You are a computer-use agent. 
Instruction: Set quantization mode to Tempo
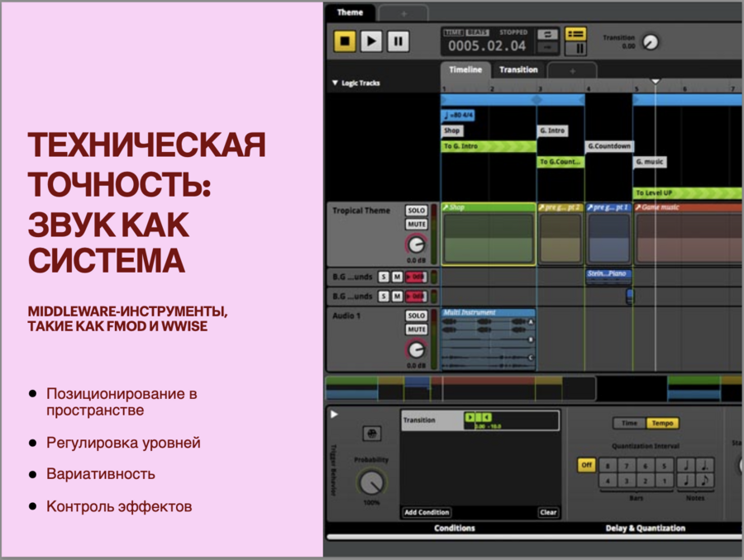pos(662,423)
